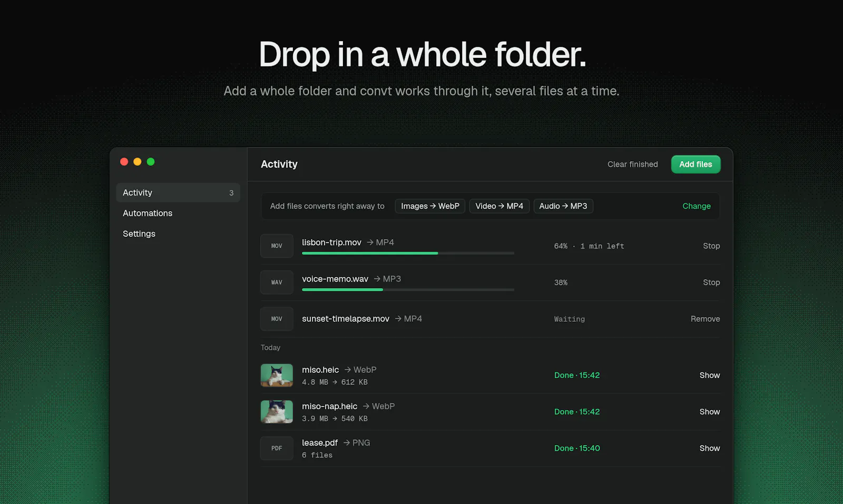The width and height of the screenshot is (843, 504).
Task: Click the Activity badge count 3
Action: point(231,193)
